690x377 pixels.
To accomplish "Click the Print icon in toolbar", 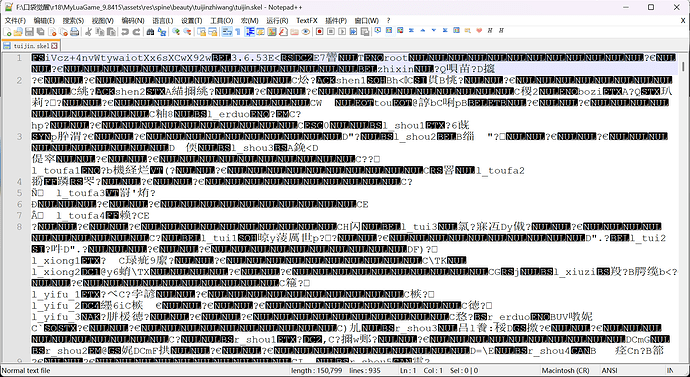I will pos(74,32).
